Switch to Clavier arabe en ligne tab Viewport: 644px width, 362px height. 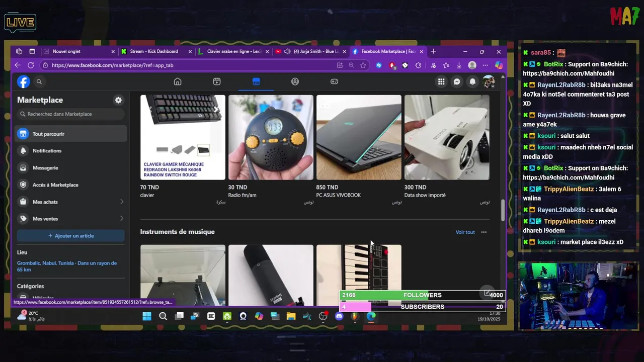pyautogui.click(x=233, y=51)
